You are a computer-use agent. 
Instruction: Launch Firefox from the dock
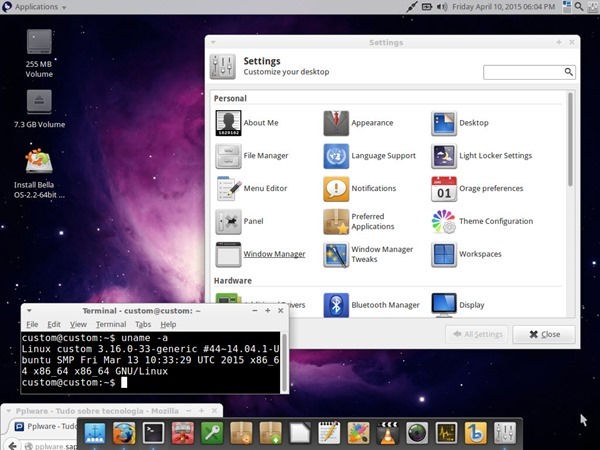click(x=124, y=433)
